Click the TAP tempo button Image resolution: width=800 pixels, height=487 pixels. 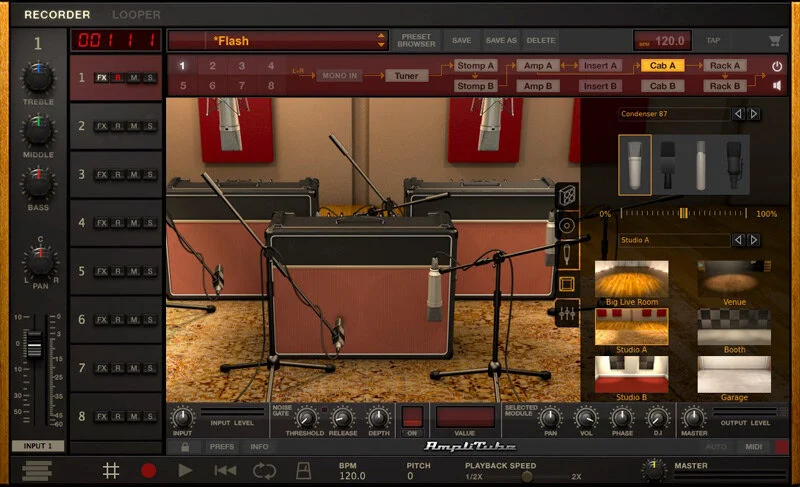tap(713, 40)
